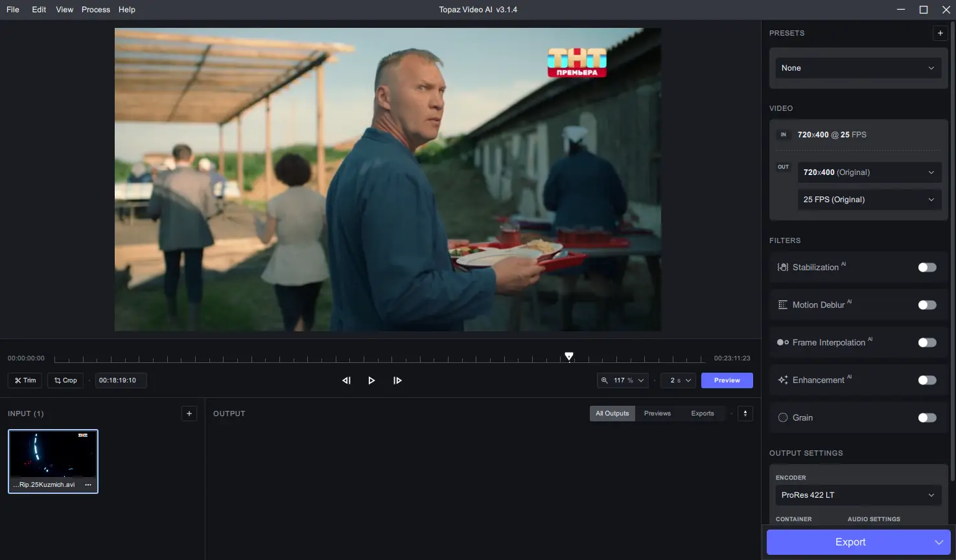This screenshot has height=560, width=956.
Task: Click the Grain filter icon
Action: 783,417
